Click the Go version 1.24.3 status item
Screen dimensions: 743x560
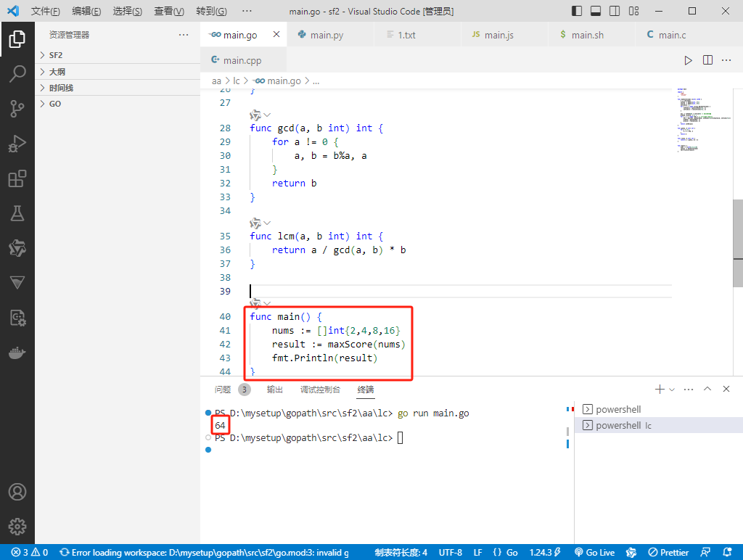[x=545, y=553]
